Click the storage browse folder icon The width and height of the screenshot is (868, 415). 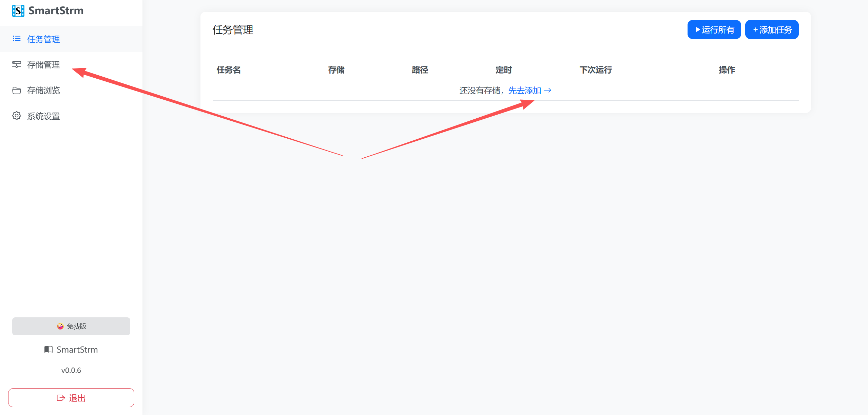tap(17, 90)
